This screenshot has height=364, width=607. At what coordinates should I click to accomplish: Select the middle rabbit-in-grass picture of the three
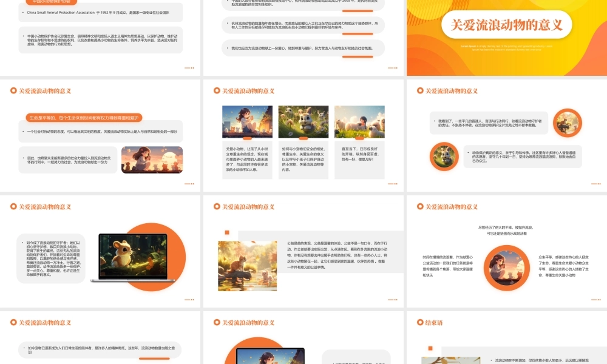click(x=303, y=122)
